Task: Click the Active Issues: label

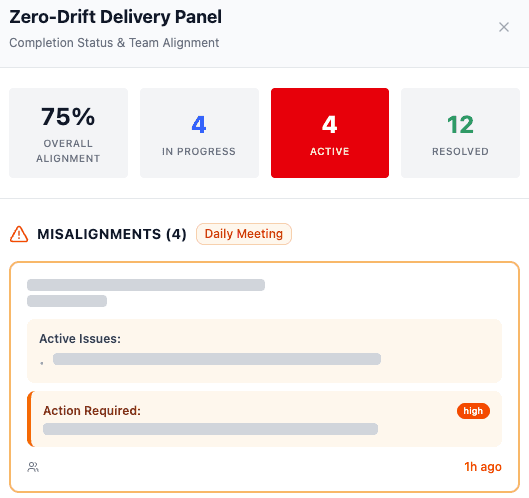Action: 80,339
